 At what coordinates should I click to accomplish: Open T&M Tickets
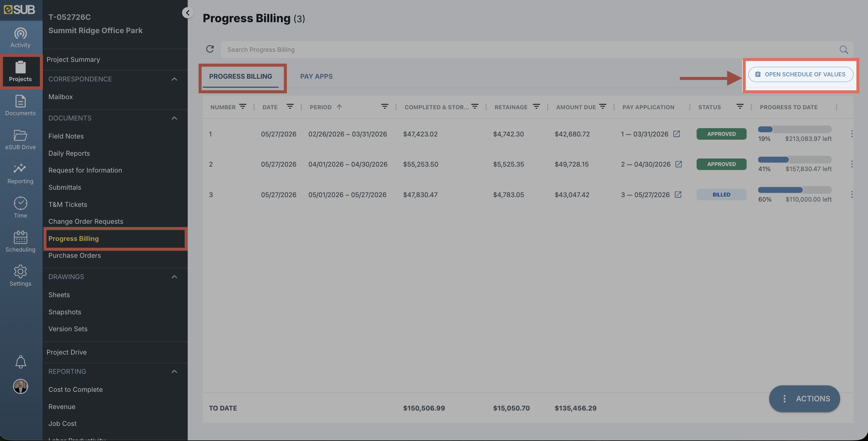[x=68, y=205]
